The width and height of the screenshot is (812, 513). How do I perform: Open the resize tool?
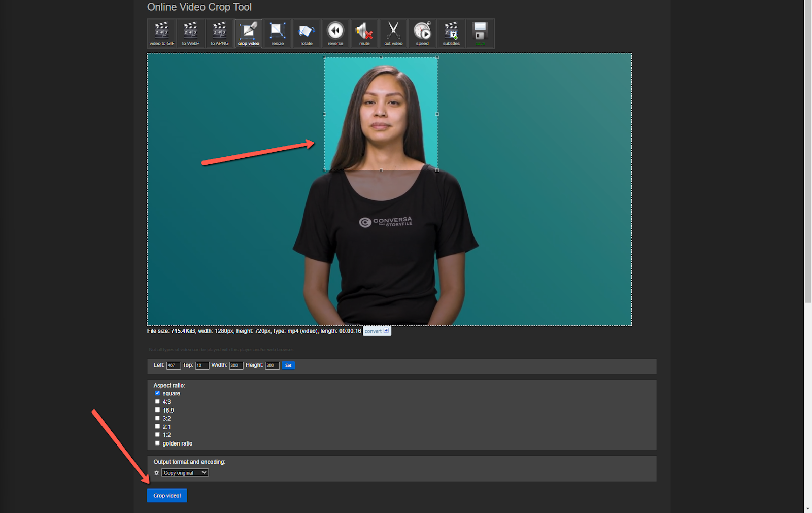coord(278,33)
